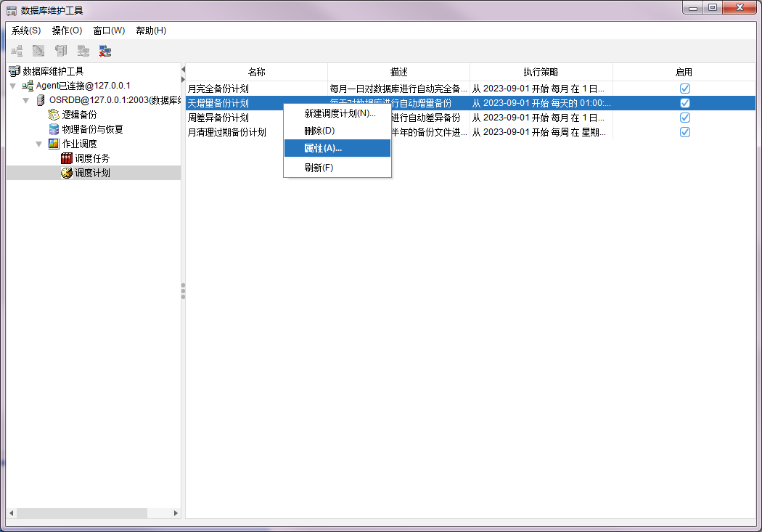The image size is (762, 532).
Task: Select the 逻辑备份 notepad icon in tree
Action: pyautogui.click(x=54, y=115)
